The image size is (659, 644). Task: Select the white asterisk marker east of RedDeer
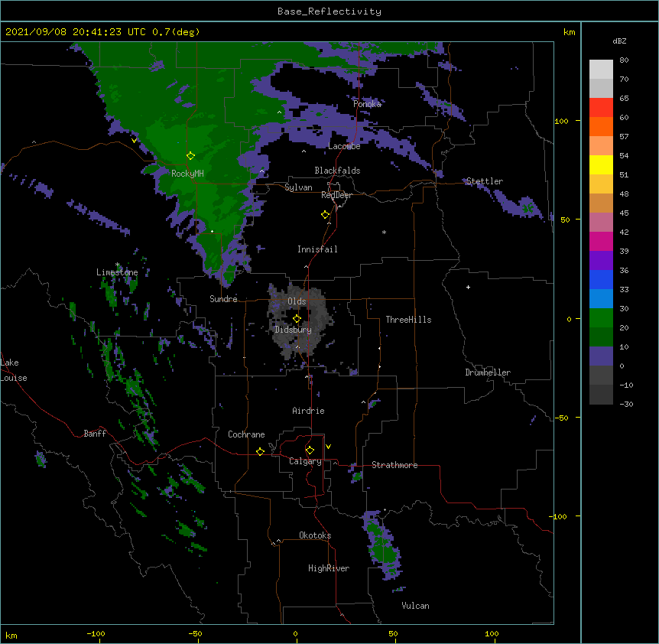pos(384,232)
